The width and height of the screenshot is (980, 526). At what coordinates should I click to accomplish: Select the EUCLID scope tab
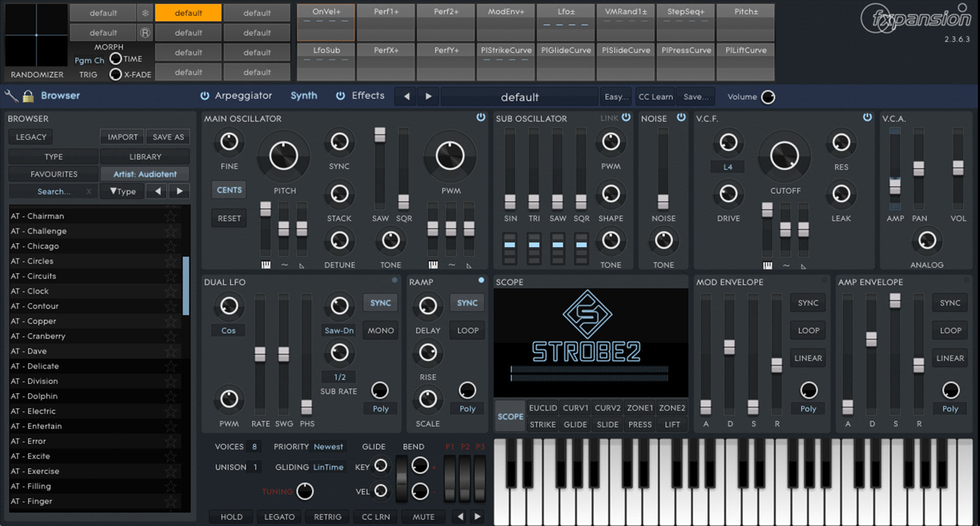(x=542, y=408)
